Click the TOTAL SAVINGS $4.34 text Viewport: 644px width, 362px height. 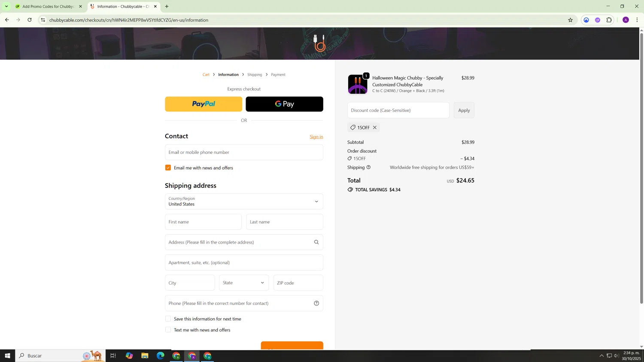click(x=378, y=190)
